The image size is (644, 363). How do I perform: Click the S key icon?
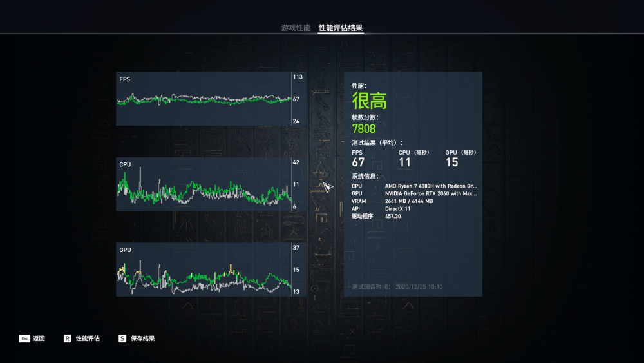click(x=122, y=338)
